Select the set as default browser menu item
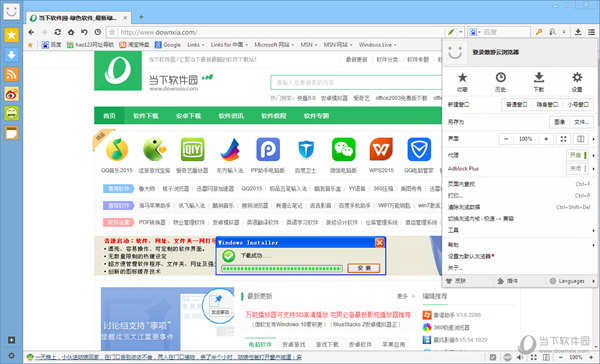 click(520, 256)
